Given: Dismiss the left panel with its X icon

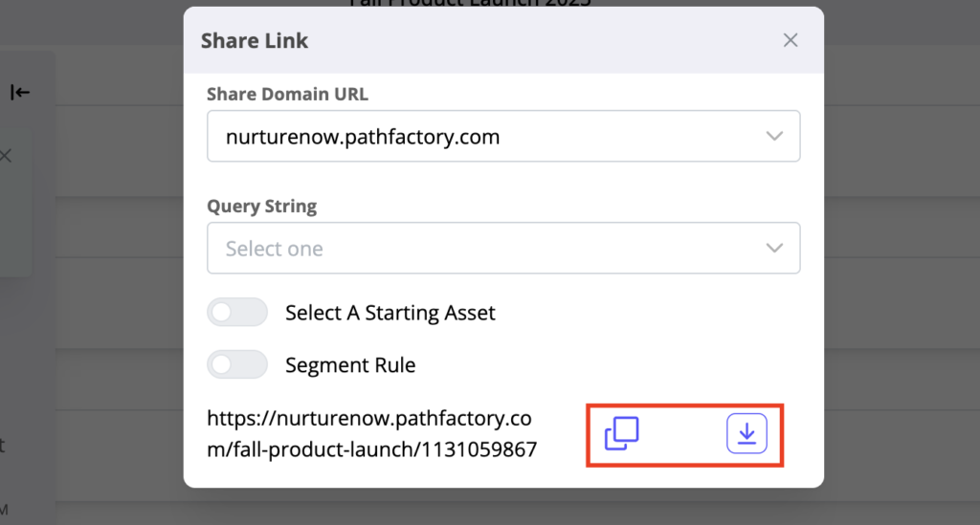Looking at the screenshot, I should pyautogui.click(x=6, y=155).
